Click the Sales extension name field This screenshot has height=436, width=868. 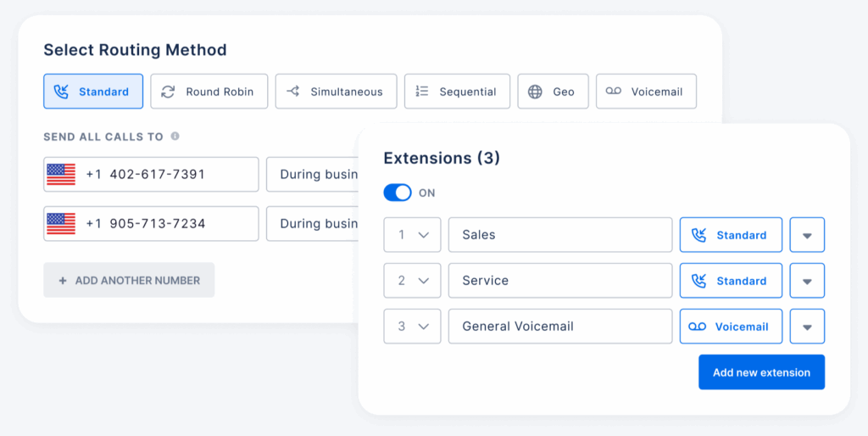(x=559, y=235)
